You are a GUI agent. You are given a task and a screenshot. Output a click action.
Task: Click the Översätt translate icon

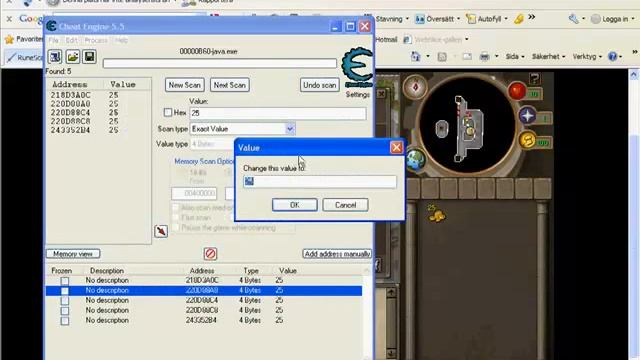tap(420, 19)
